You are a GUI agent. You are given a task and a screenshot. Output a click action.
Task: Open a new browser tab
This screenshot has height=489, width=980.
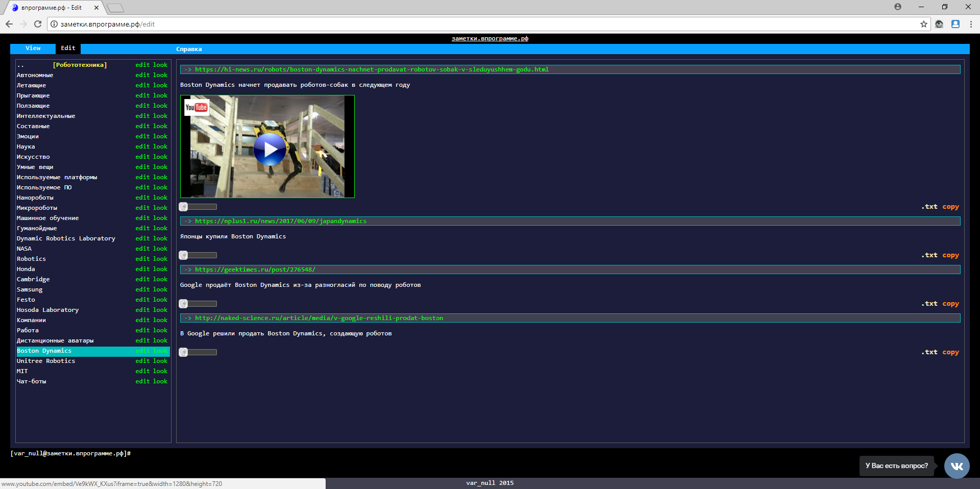[115, 8]
